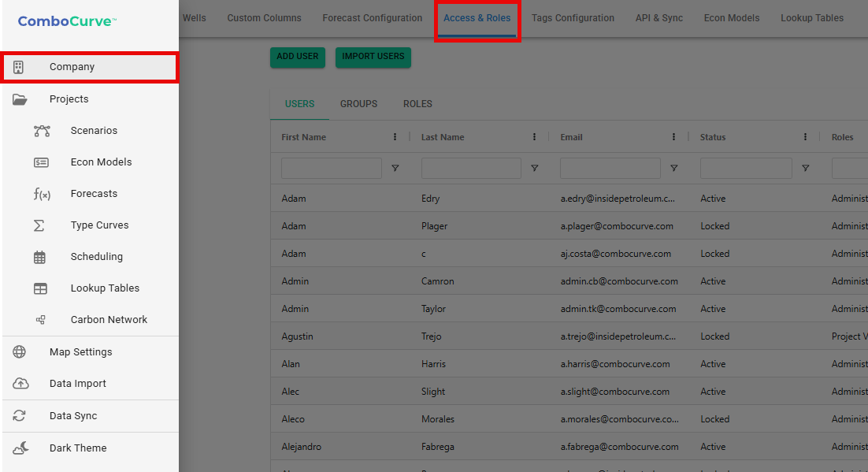Click the IMPORT USERS button

373,57
